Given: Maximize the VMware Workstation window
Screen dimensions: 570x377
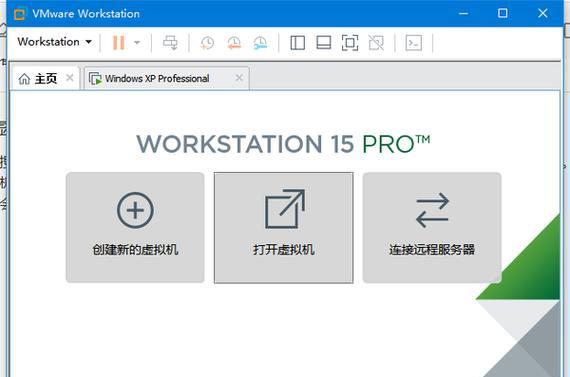Looking at the screenshot, I should (x=503, y=13).
